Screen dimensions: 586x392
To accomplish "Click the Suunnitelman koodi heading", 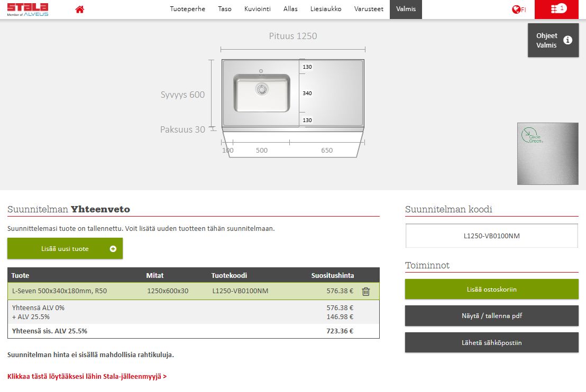I will click(x=448, y=209).
